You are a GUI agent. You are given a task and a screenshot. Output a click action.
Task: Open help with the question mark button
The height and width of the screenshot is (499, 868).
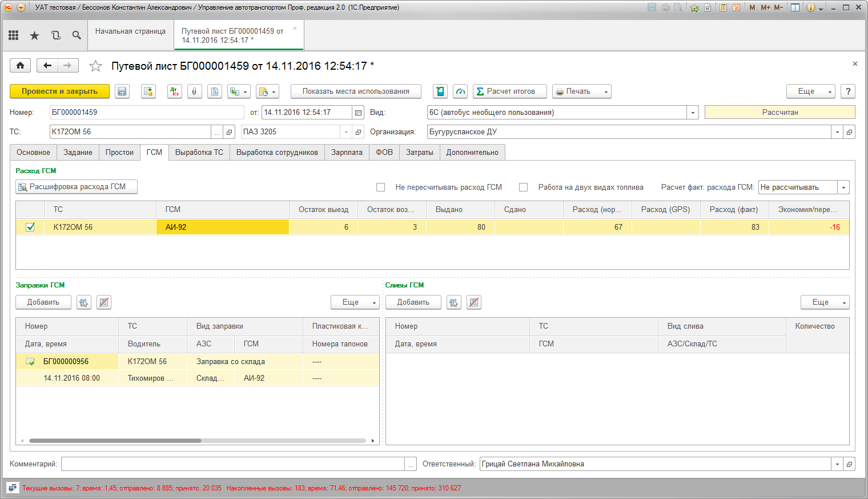(849, 91)
